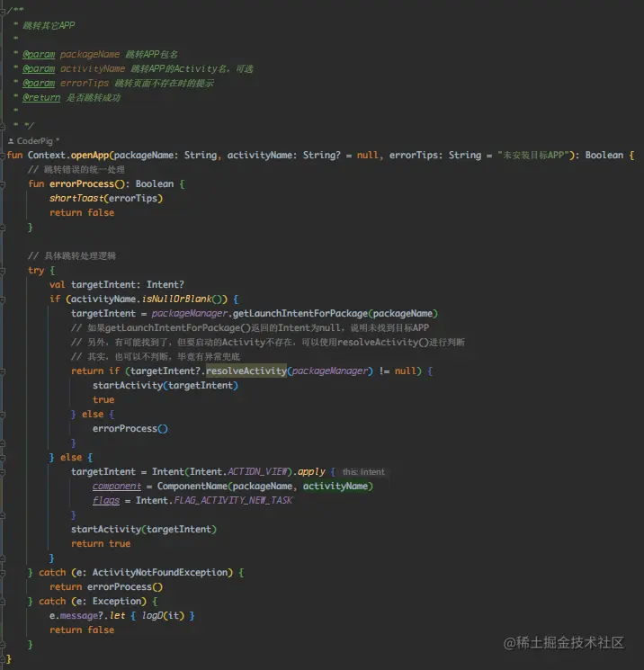
Task: Collapse the catch ActivityNotFoundException block
Action: tap(2, 573)
